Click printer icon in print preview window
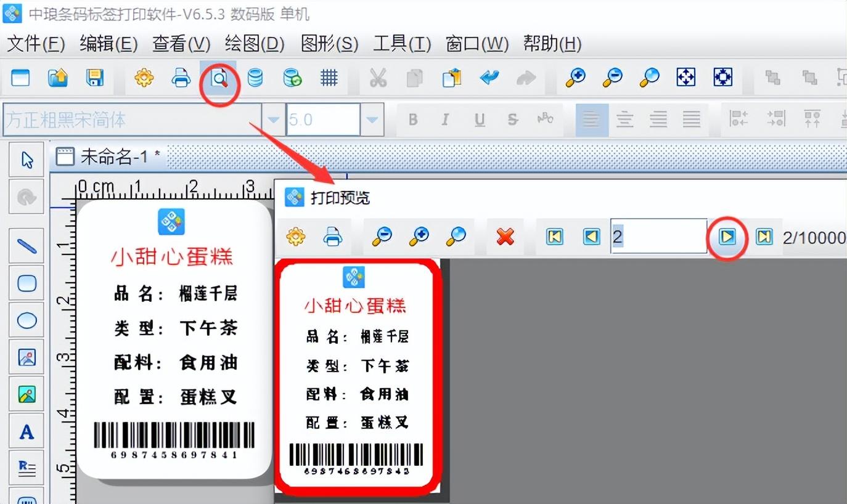Viewport: 847px width, 504px height. pyautogui.click(x=333, y=237)
